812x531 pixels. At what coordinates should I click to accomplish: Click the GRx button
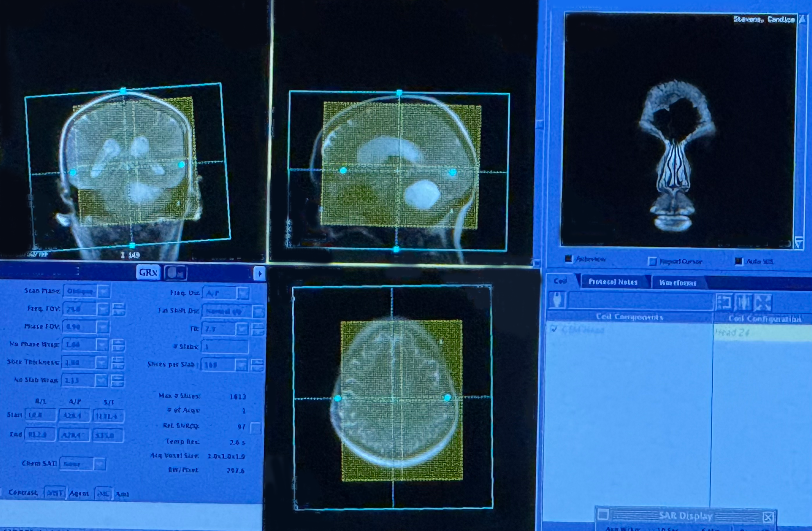pyautogui.click(x=148, y=273)
